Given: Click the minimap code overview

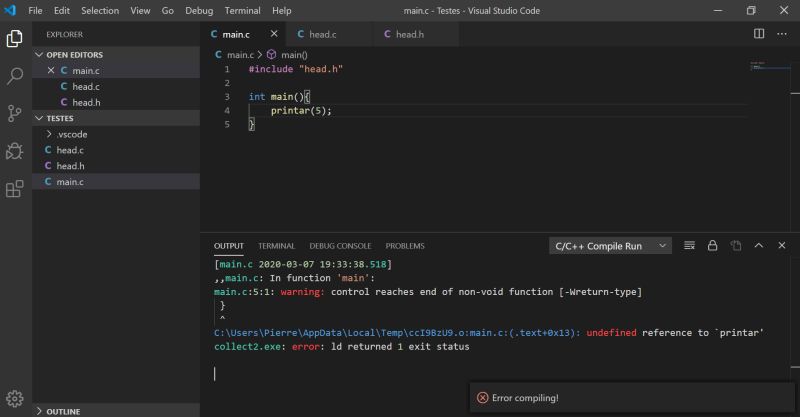Looking at the screenshot, I should 769,66.
